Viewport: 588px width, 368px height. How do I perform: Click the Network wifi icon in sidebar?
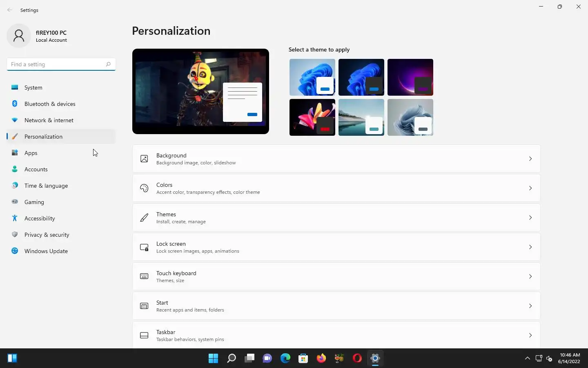pos(15,120)
